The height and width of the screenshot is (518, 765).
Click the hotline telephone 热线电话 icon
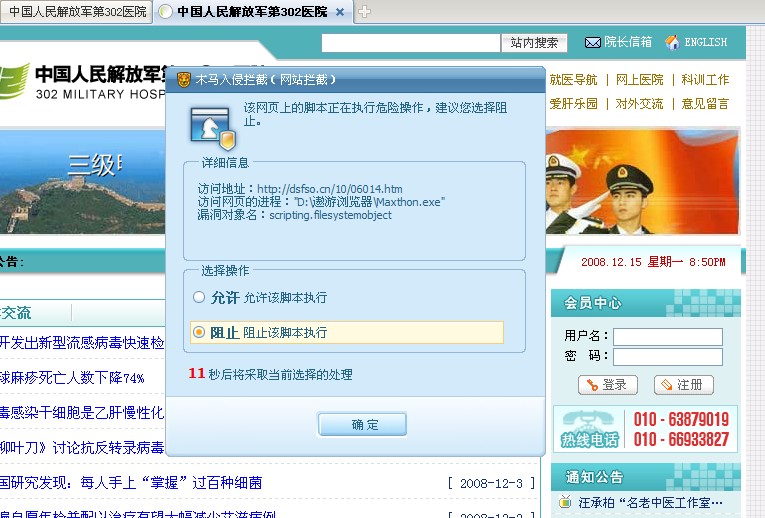pyautogui.click(x=589, y=429)
